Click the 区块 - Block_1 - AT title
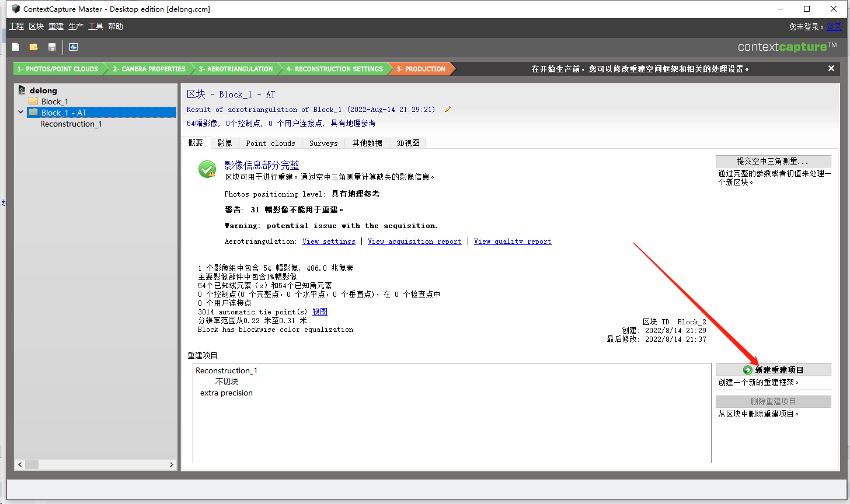Screen dimensions: 850x504 click(231, 94)
